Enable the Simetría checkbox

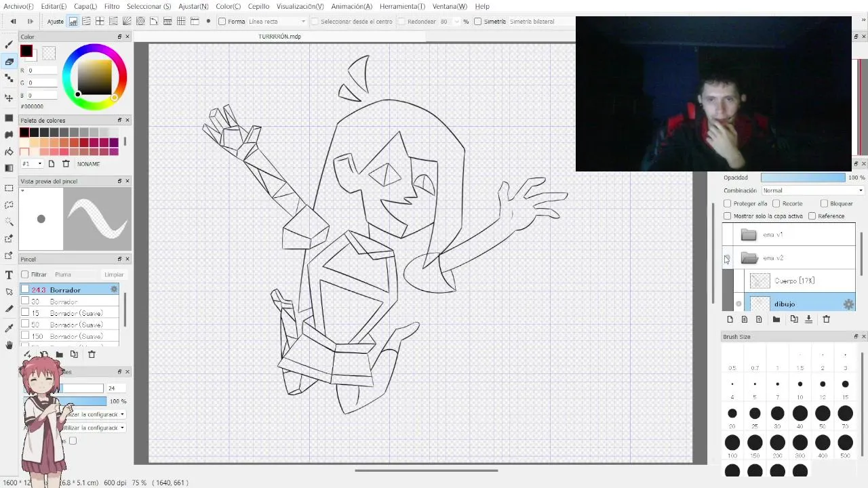tap(478, 22)
